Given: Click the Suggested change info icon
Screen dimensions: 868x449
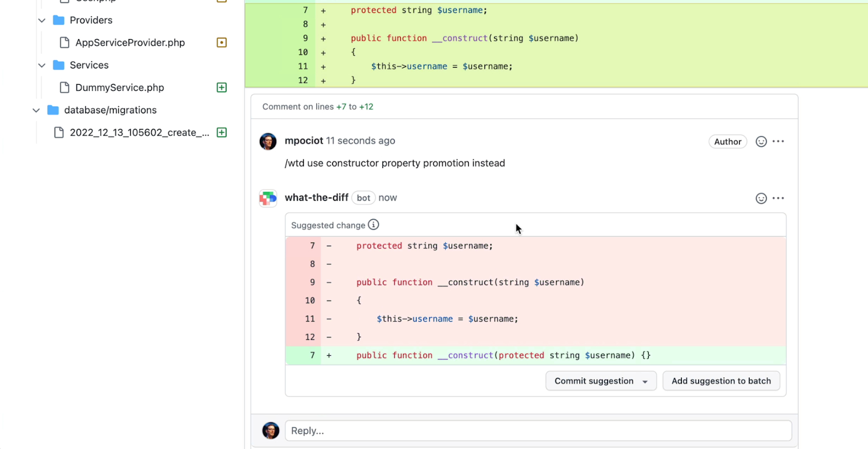Looking at the screenshot, I should [x=373, y=224].
